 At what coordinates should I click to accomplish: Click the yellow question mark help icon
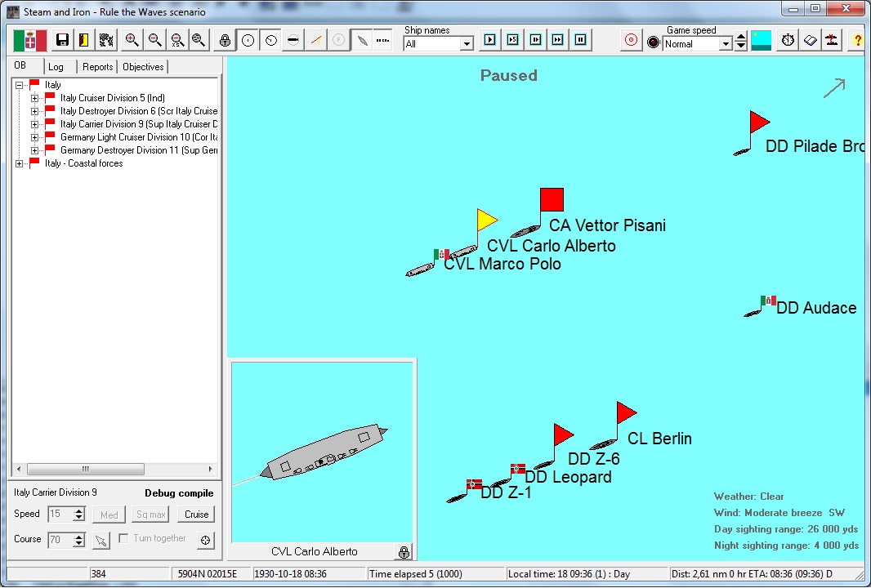(857, 40)
